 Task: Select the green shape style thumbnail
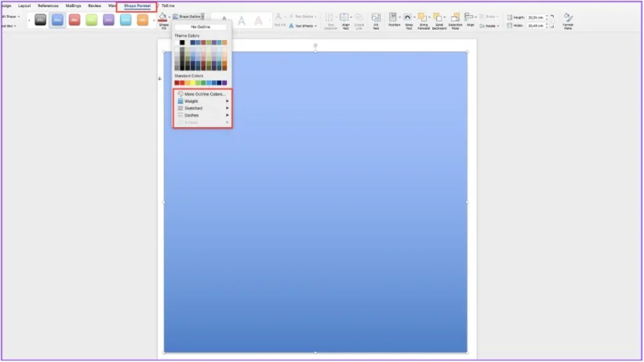[91, 20]
